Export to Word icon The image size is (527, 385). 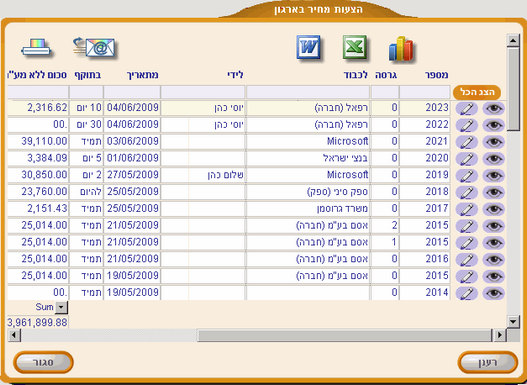[x=308, y=48]
